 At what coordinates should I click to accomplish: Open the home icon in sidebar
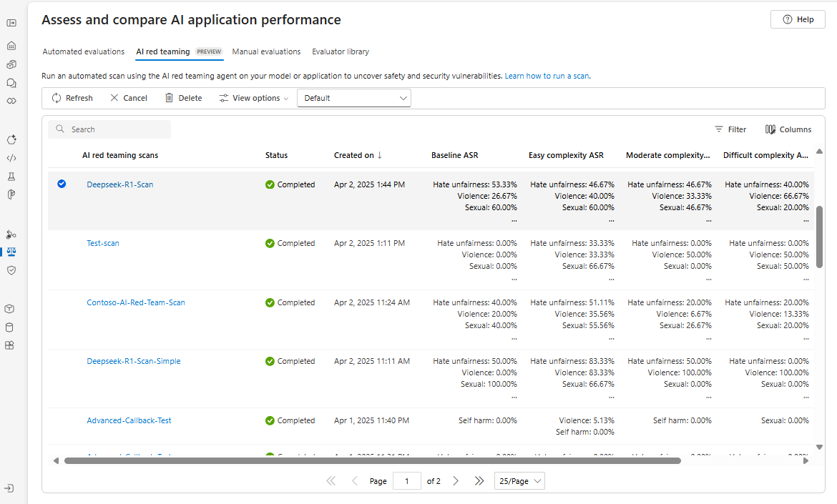click(11, 46)
